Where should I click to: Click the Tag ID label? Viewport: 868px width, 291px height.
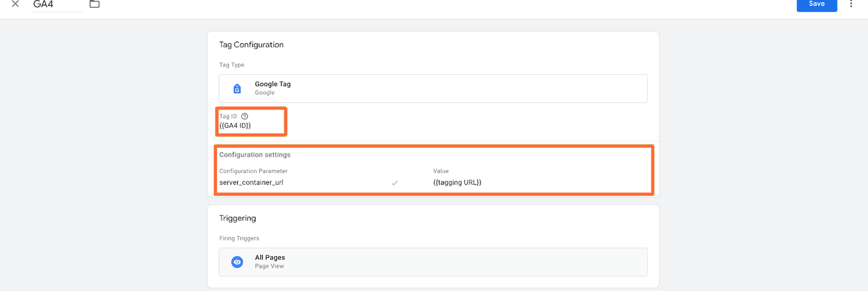228,117
